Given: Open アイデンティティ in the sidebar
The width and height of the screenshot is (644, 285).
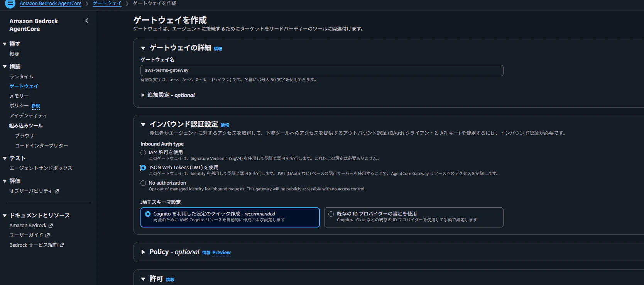Looking at the screenshot, I should (x=28, y=116).
